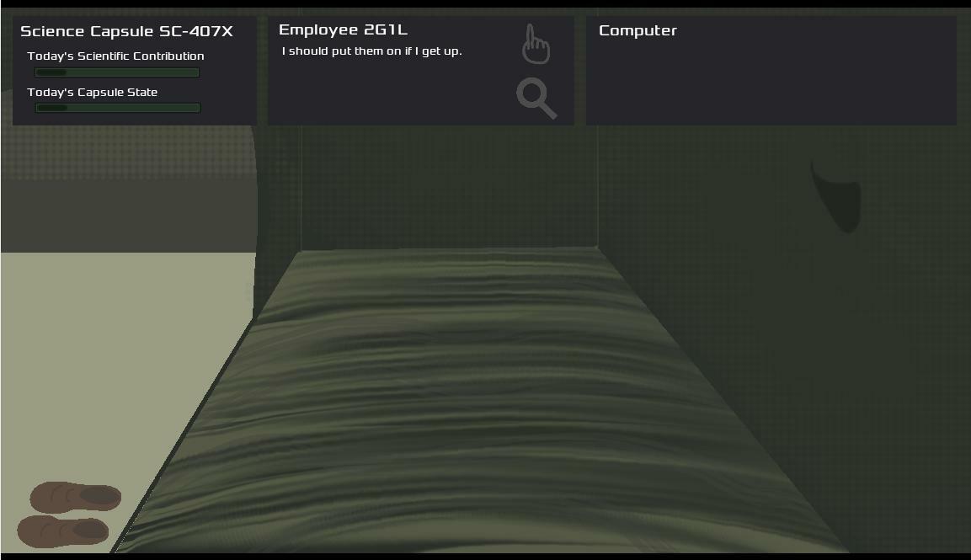
Task: Click the "Today's Capsule State" label
Action: point(92,93)
